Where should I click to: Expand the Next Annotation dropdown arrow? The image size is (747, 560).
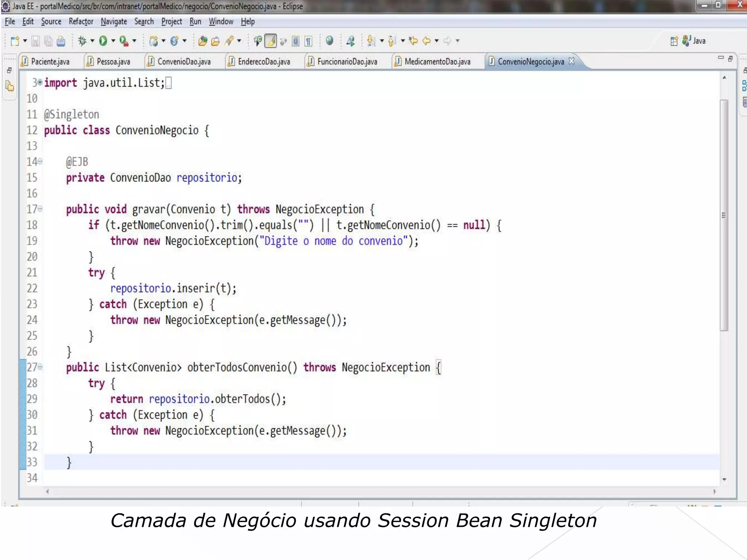(382, 41)
